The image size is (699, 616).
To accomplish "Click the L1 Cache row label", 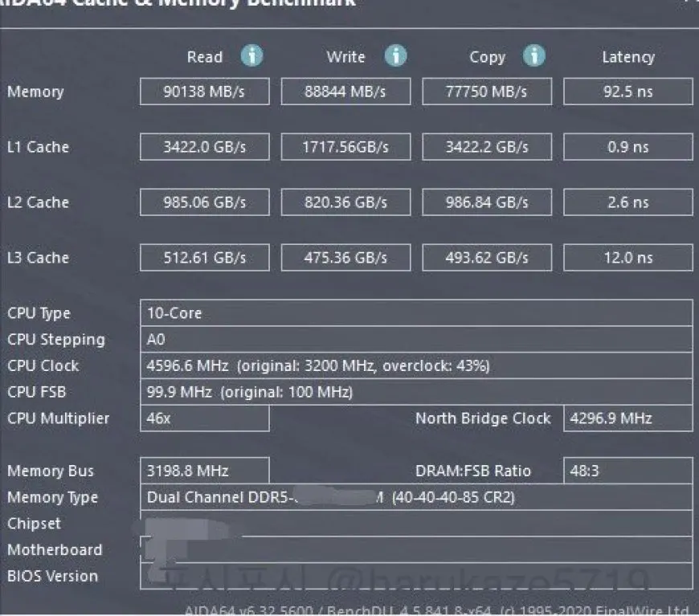I will coord(38,147).
